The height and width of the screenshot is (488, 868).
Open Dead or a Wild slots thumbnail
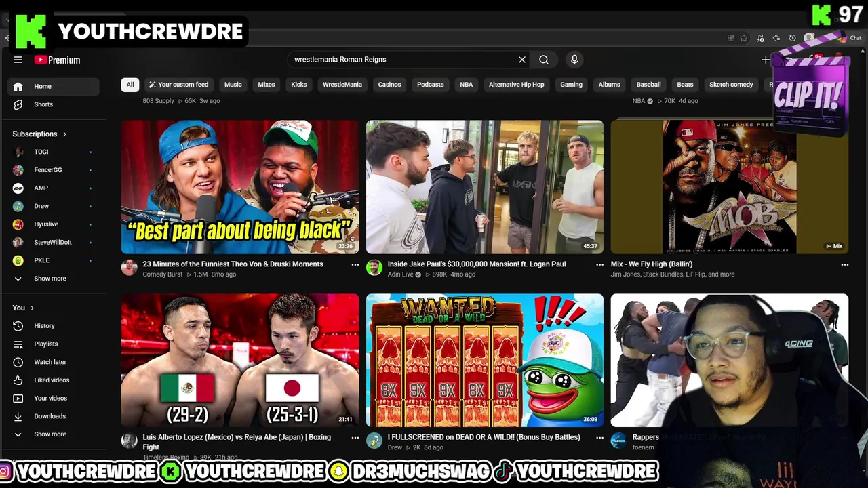click(485, 360)
